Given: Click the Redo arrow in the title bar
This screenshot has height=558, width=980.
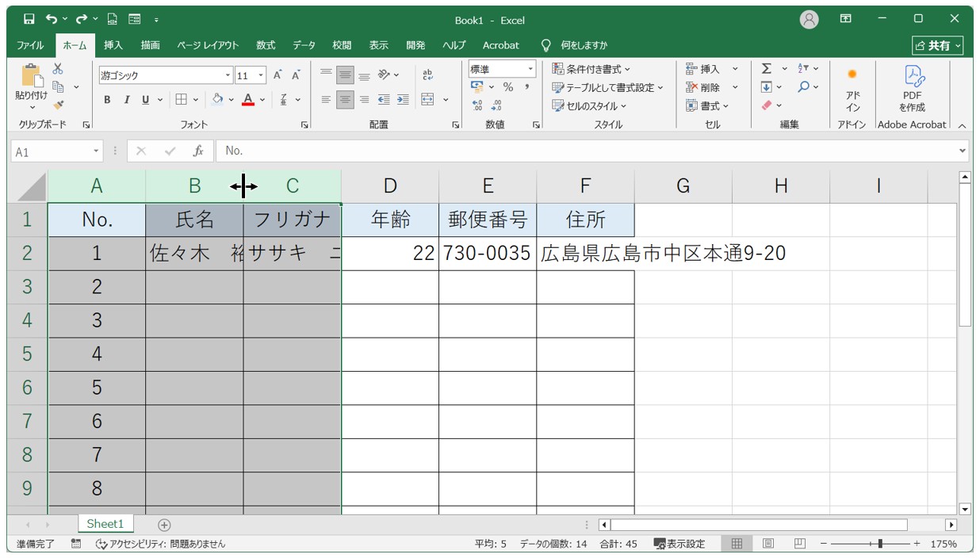Looking at the screenshot, I should [82, 19].
